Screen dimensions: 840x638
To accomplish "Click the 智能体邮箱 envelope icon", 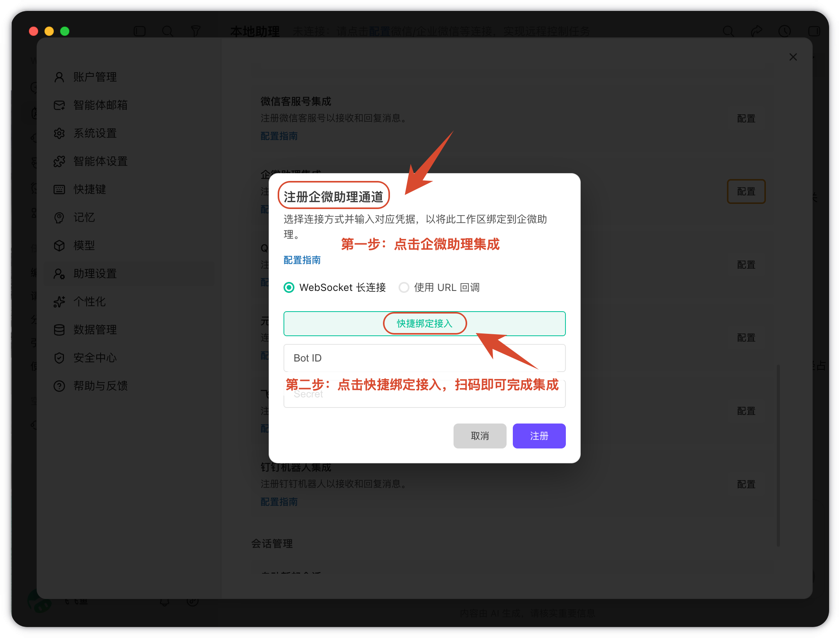I will click(x=59, y=105).
